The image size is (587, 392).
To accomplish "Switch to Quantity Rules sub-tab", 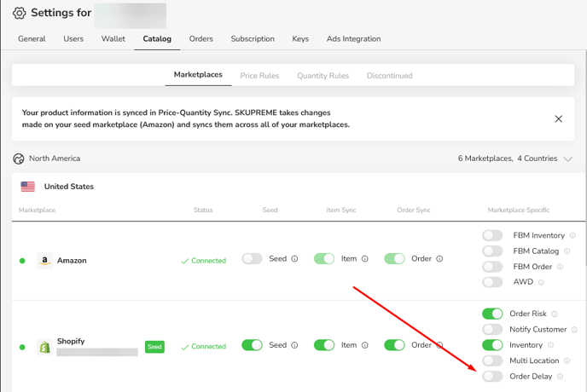I will point(323,76).
